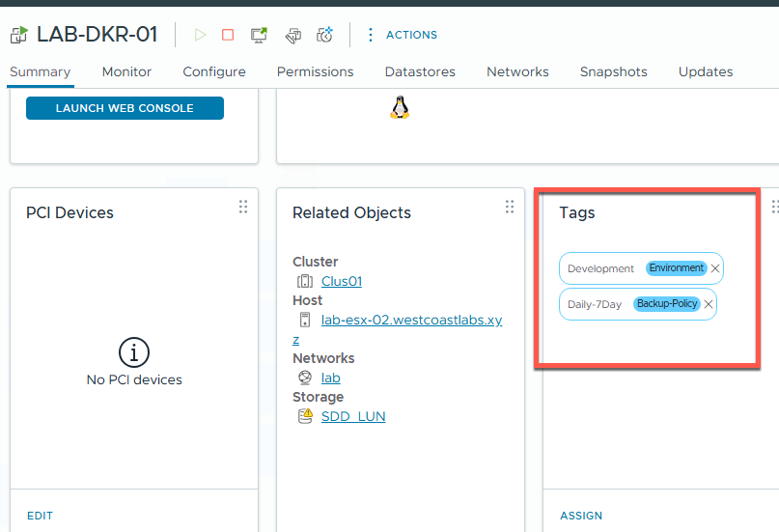
Task: Click the Take Snapshot toolbar icon
Action: pyautogui.click(x=326, y=35)
